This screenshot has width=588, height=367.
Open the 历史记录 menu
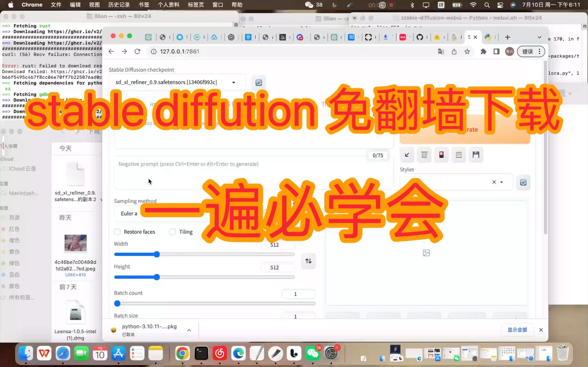pos(119,5)
